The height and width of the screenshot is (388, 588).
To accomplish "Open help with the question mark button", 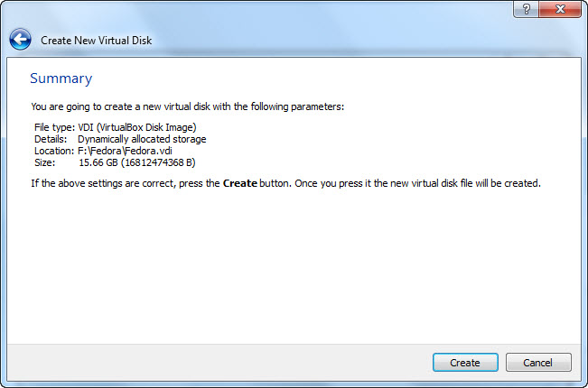I will click(x=526, y=9).
